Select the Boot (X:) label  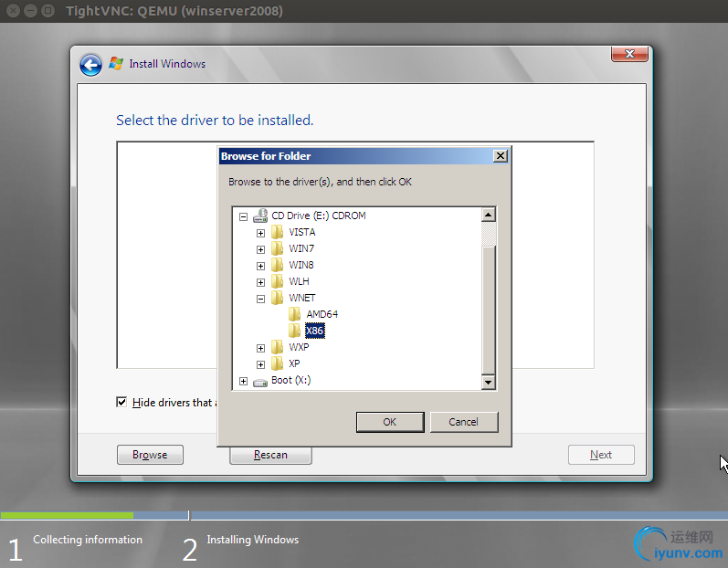click(x=291, y=380)
